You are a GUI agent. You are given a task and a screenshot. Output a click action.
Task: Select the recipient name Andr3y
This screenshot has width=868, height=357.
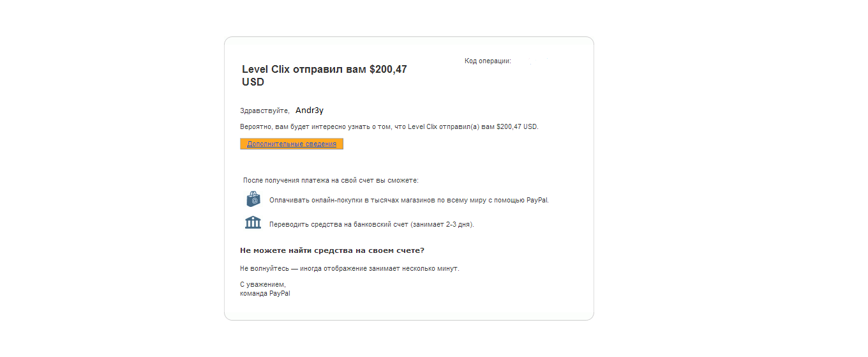[310, 110]
